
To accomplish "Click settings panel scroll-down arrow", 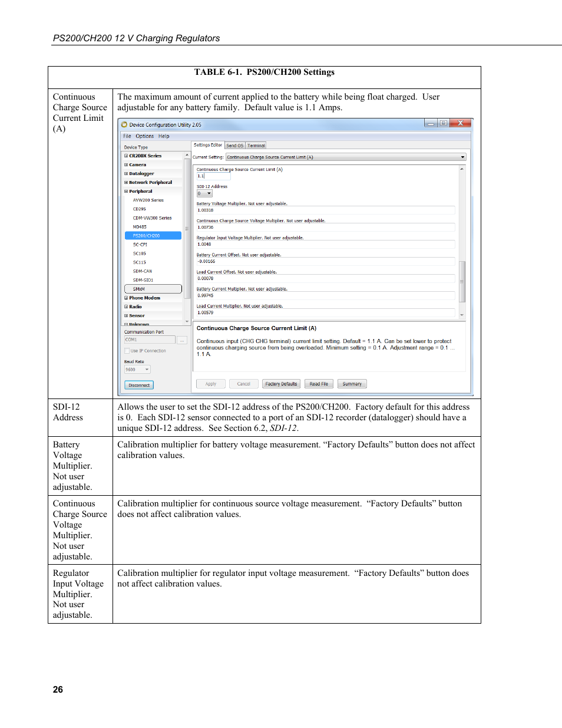I will tap(462, 315).
